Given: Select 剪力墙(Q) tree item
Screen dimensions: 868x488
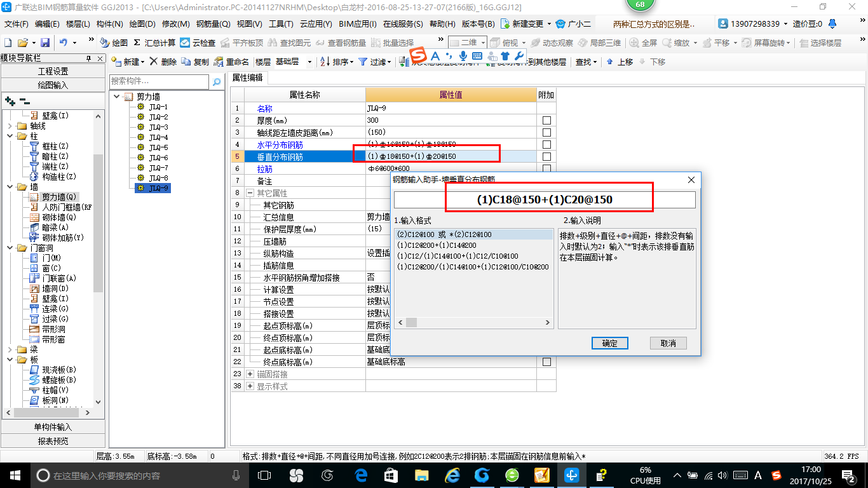Looking at the screenshot, I should click(x=54, y=197).
